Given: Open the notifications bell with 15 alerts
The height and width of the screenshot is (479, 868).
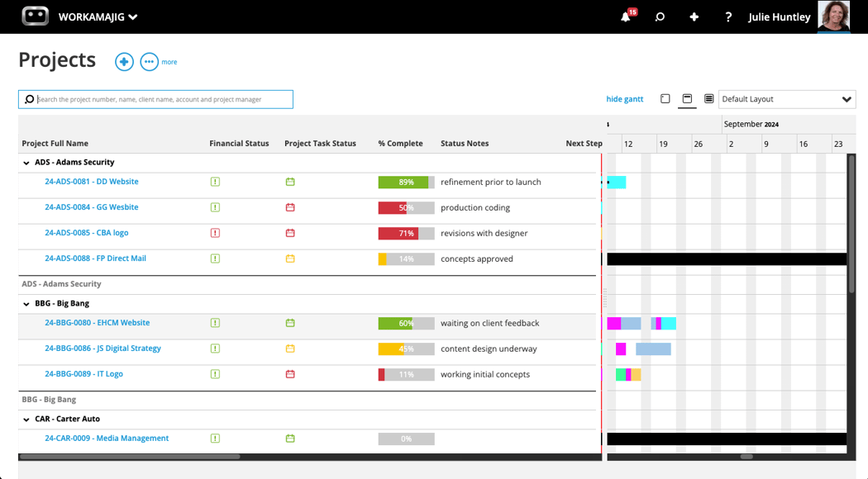Looking at the screenshot, I should click(626, 17).
